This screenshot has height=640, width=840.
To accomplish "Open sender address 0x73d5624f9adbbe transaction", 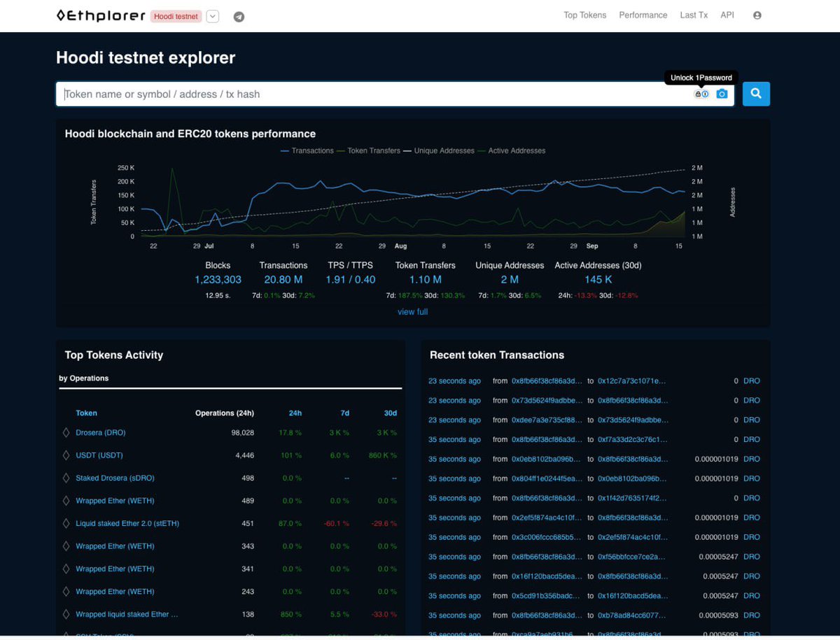I will click(547, 401).
